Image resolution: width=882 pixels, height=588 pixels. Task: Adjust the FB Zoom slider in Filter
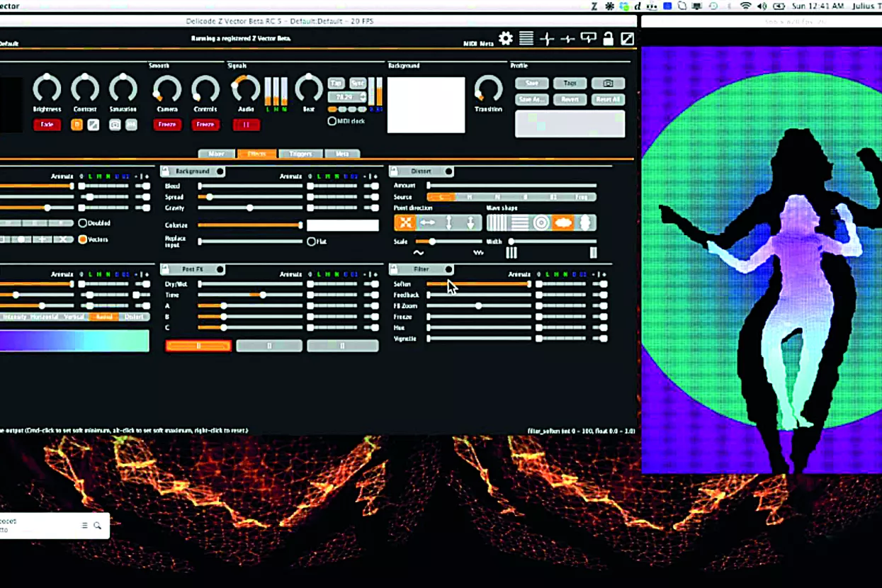click(x=479, y=306)
